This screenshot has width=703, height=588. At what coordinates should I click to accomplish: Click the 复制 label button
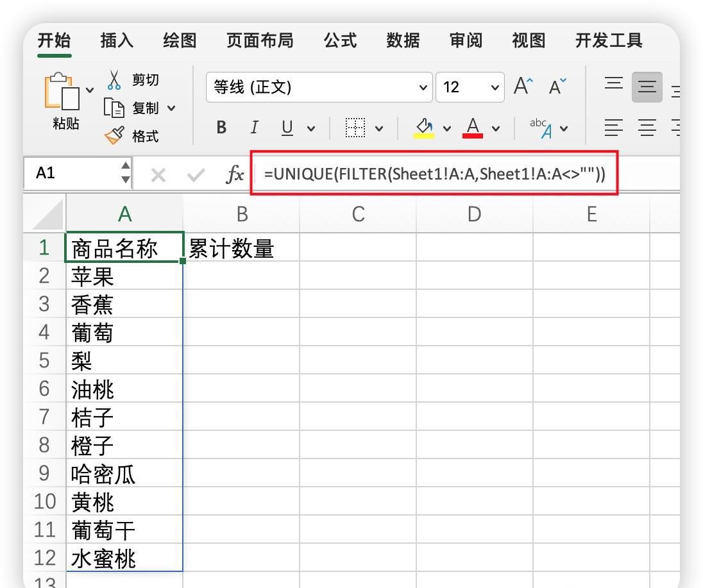point(145,108)
